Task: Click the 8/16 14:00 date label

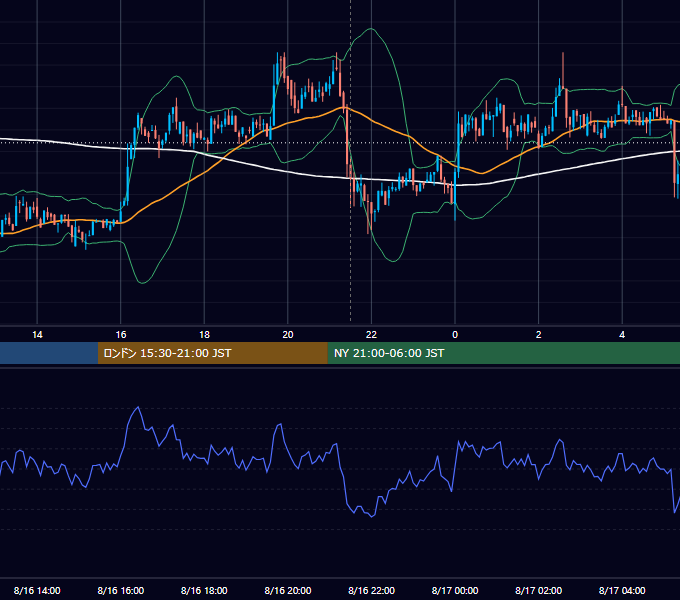Action: point(37,590)
